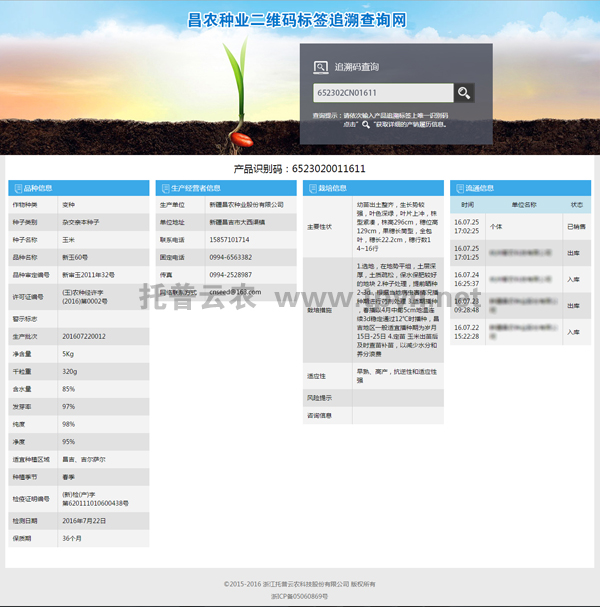This screenshot has width=600, height=607.
Task: Click the icon in the 流通信息 panel header
Action: point(458,188)
